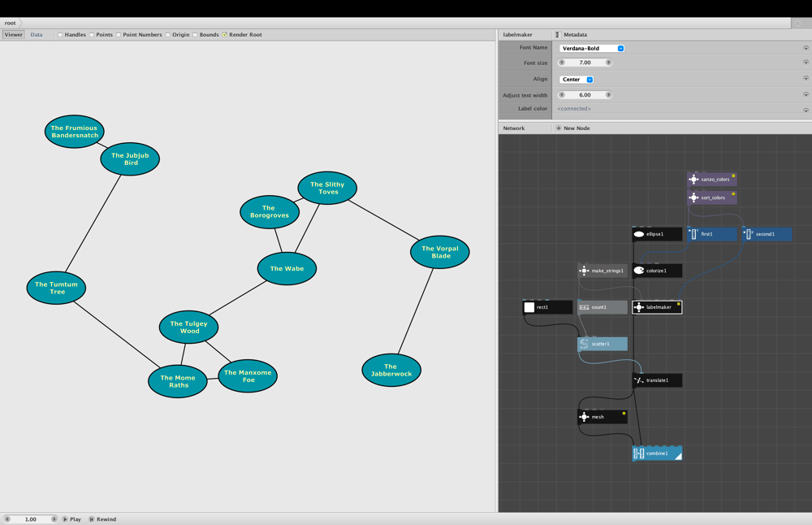
Task: Click the count1 node icon
Action: (584, 307)
